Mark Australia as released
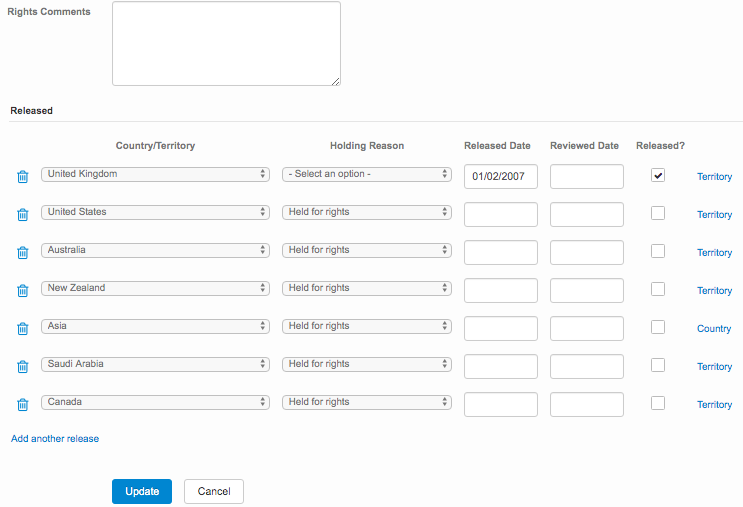The width and height of the screenshot is (743, 507). [658, 251]
